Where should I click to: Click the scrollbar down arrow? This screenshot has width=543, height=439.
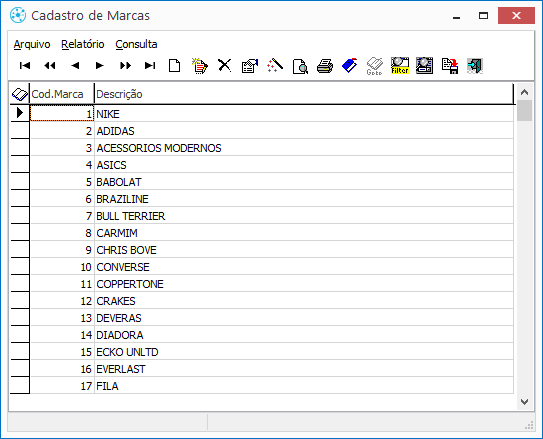click(524, 402)
